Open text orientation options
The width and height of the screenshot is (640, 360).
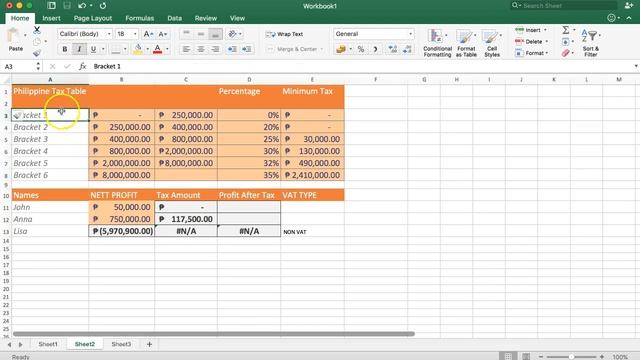pyautogui.click(x=234, y=34)
